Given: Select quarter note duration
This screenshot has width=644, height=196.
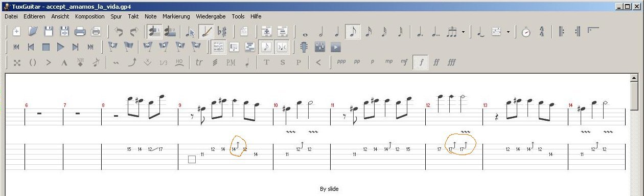Looking at the screenshot, I should [337, 32].
